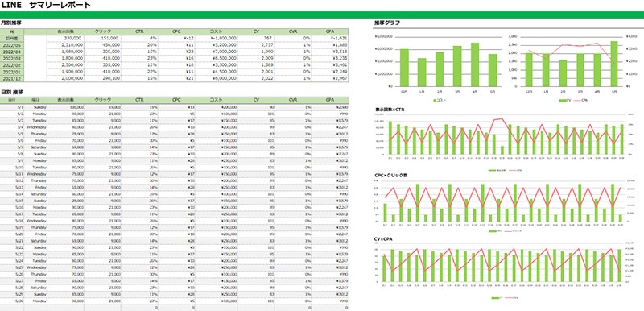
Task: Click the 月別推移 section title
Action: coord(11,23)
